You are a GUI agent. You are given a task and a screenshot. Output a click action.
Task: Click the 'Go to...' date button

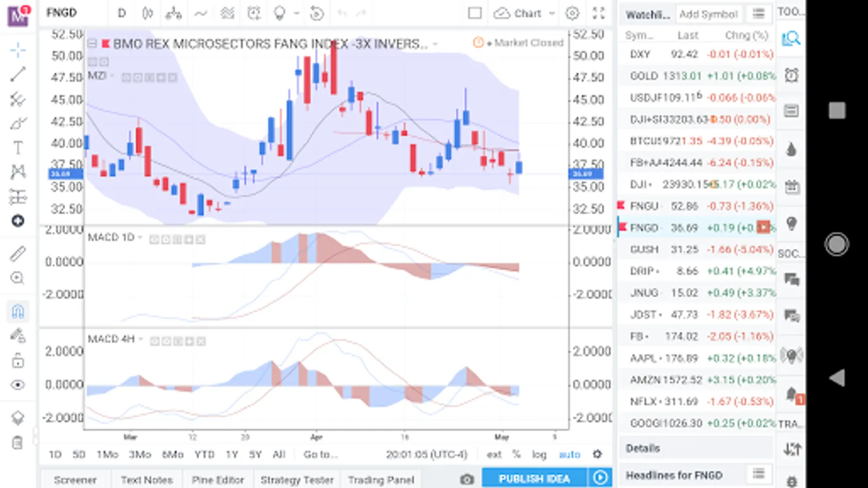pos(321,454)
